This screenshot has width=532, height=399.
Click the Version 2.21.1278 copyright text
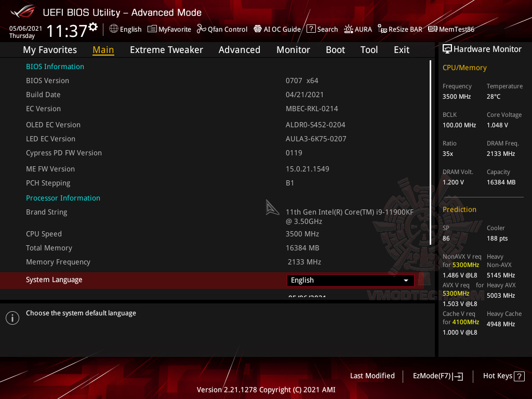[x=266, y=390]
